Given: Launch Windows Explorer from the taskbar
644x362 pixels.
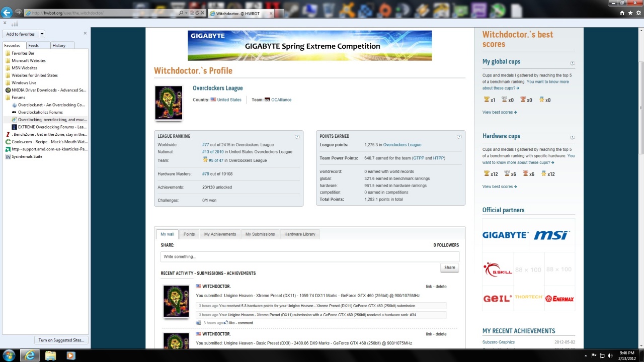Looking at the screenshot, I should [50, 355].
